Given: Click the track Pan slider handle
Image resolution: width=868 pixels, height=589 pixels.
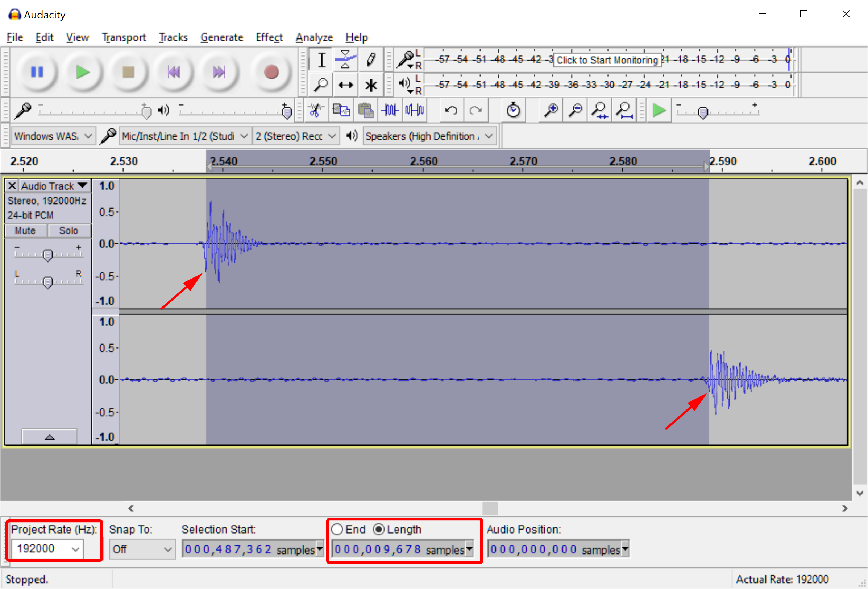Looking at the screenshot, I should pyautogui.click(x=47, y=283).
